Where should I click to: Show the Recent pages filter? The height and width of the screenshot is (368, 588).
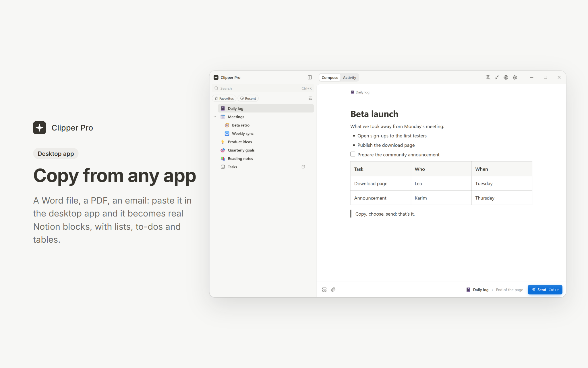tap(248, 98)
